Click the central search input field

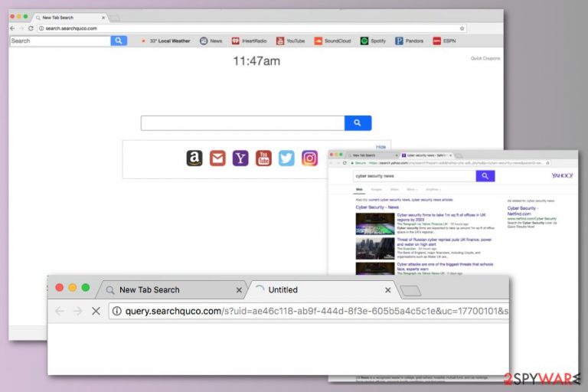pos(243,123)
